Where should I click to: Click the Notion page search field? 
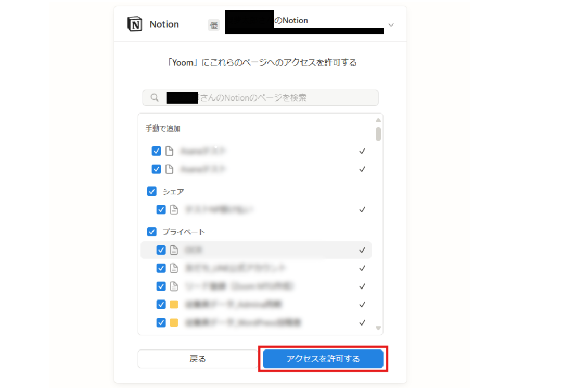click(261, 97)
